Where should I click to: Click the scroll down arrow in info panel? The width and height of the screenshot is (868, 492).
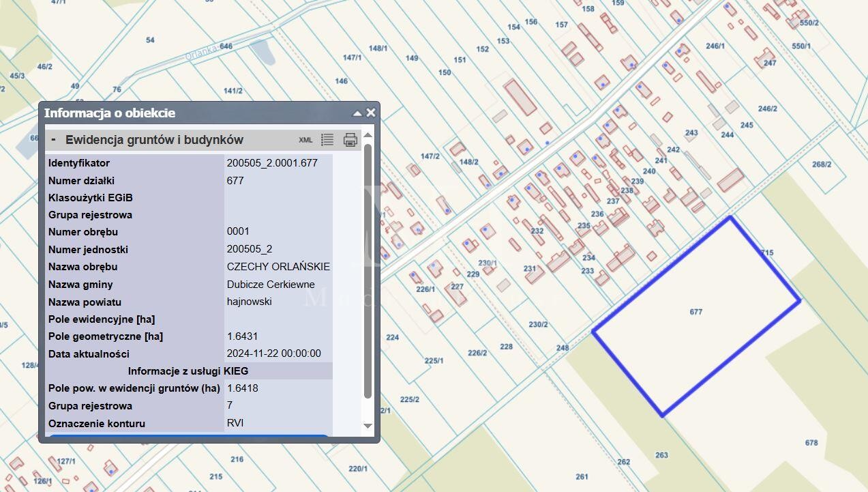click(368, 426)
